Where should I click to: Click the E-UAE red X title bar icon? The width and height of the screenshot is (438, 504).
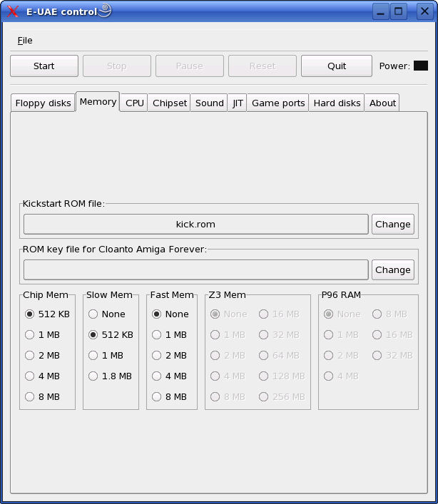(x=12, y=11)
